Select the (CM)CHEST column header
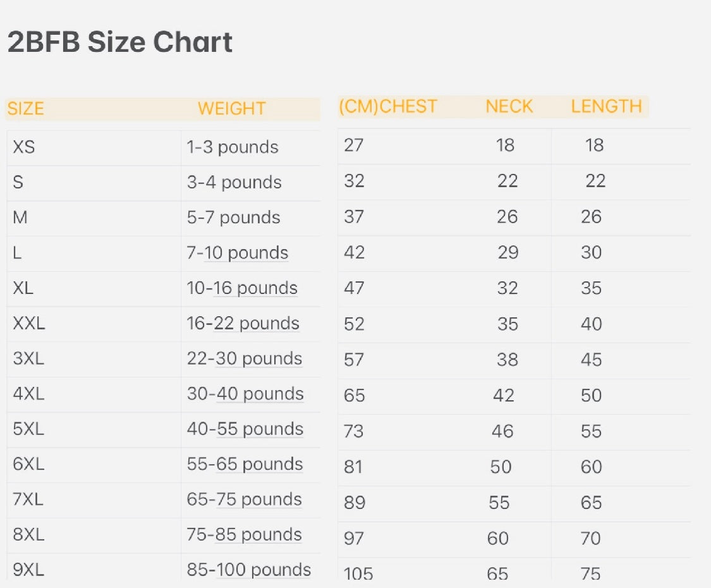The image size is (711, 588). click(388, 106)
